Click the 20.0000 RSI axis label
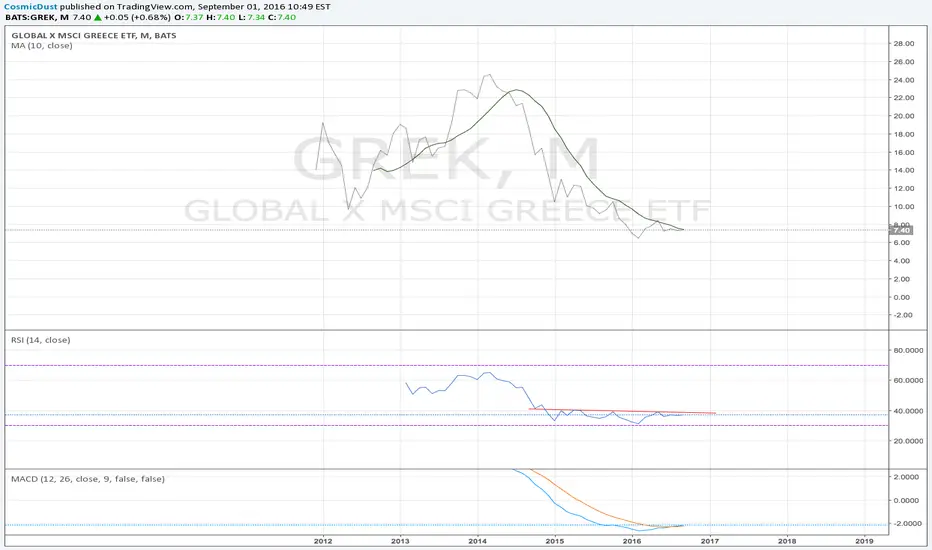This screenshot has width=932, height=550. (909, 441)
